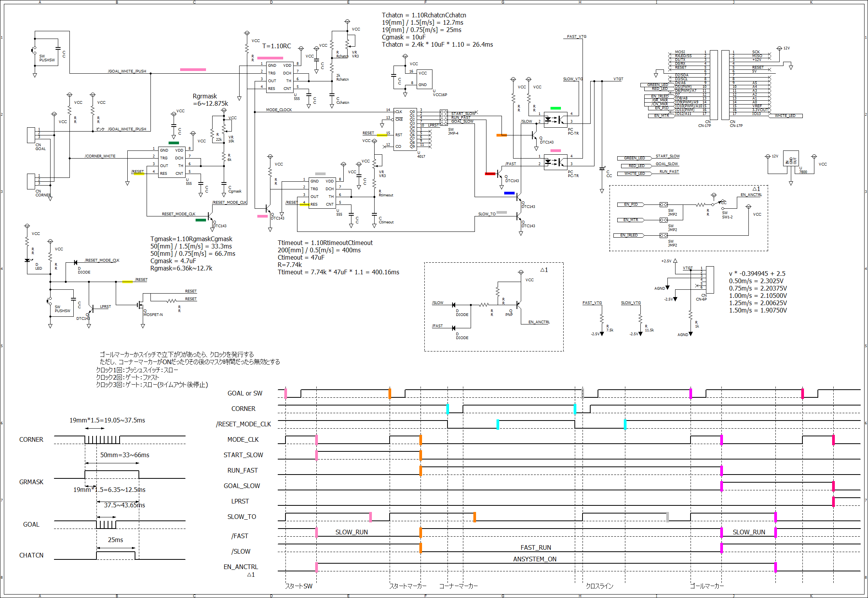Toggle the SW1-2 switch symbol
This screenshot has height=598, width=868.
click(x=718, y=204)
